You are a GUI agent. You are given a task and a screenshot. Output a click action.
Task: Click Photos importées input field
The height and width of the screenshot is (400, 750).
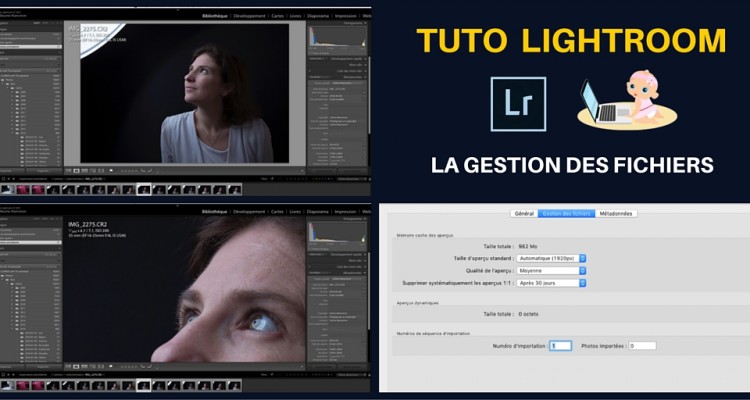coord(642,345)
